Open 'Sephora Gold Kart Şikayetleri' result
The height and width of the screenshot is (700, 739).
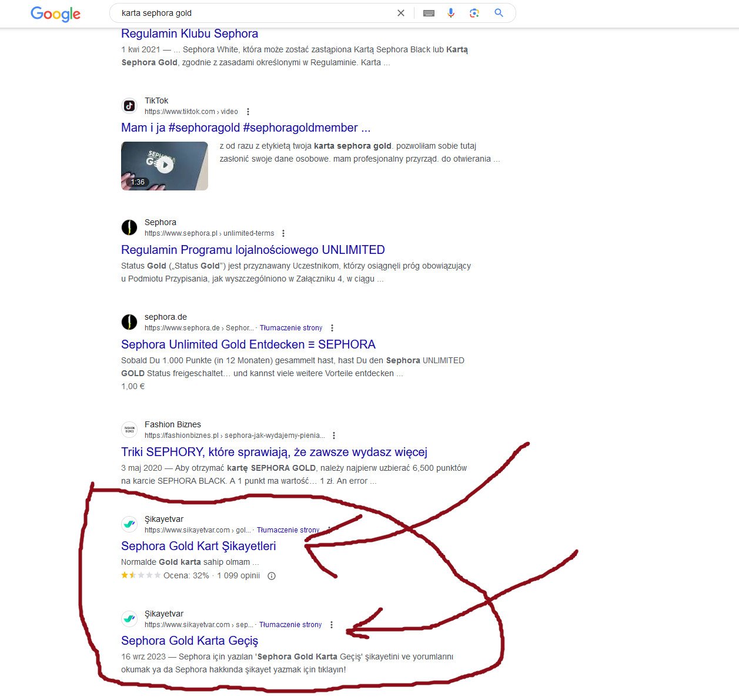click(198, 546)
